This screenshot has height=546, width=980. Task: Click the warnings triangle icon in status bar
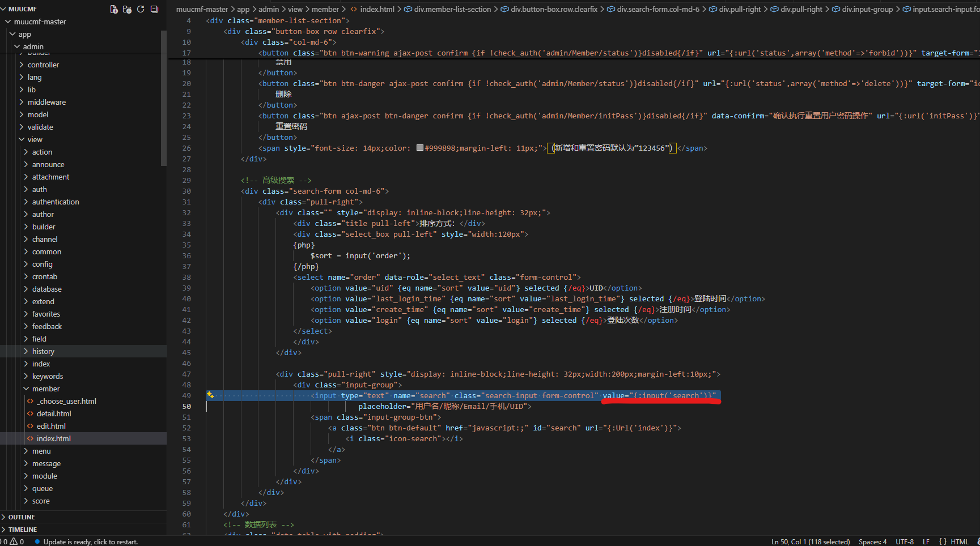14,541
